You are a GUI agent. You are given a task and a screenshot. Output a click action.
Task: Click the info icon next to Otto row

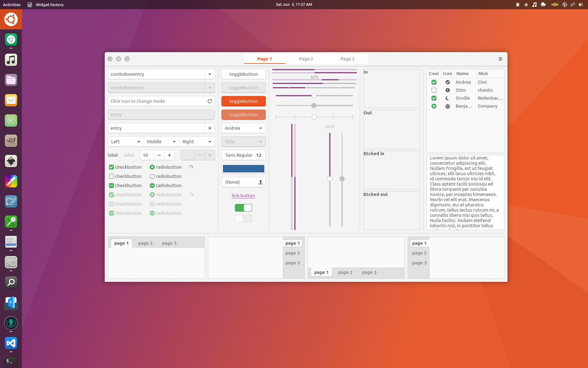[447, 90]
